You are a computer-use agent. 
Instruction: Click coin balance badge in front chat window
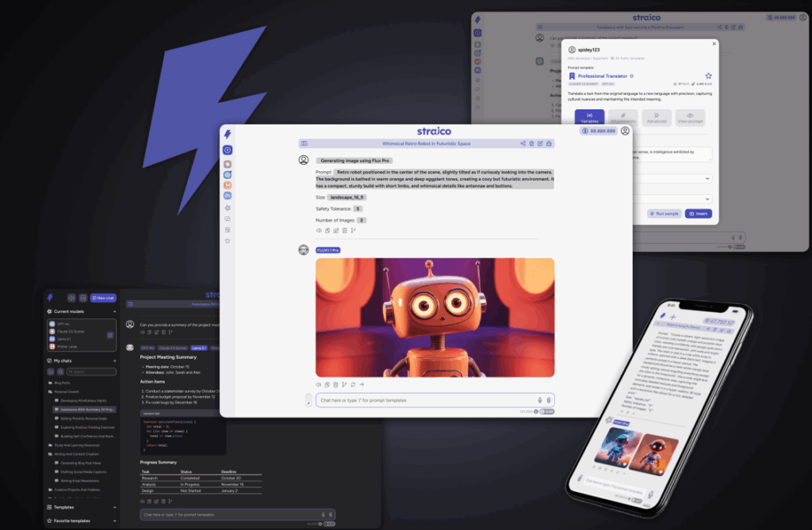pos(599,131)
